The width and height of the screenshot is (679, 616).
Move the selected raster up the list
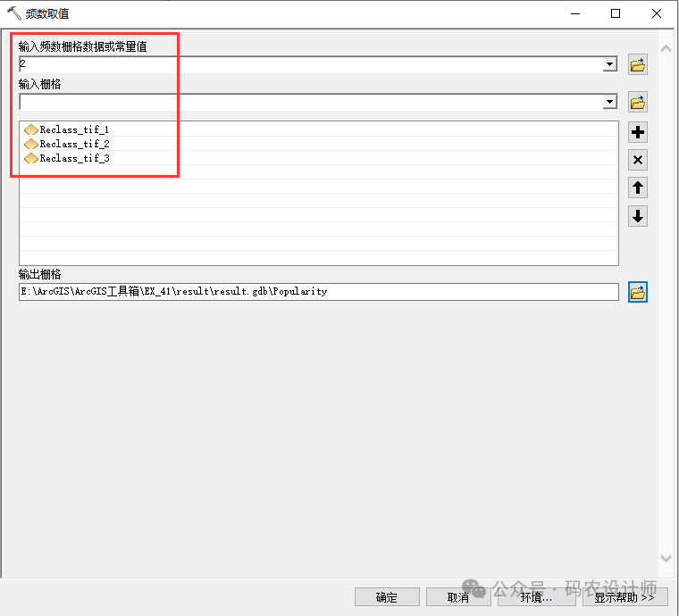coord(638,187)
